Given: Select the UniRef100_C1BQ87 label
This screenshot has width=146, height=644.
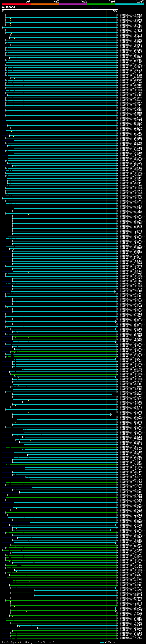Looking at the screenshot, I should coord(131,128).
